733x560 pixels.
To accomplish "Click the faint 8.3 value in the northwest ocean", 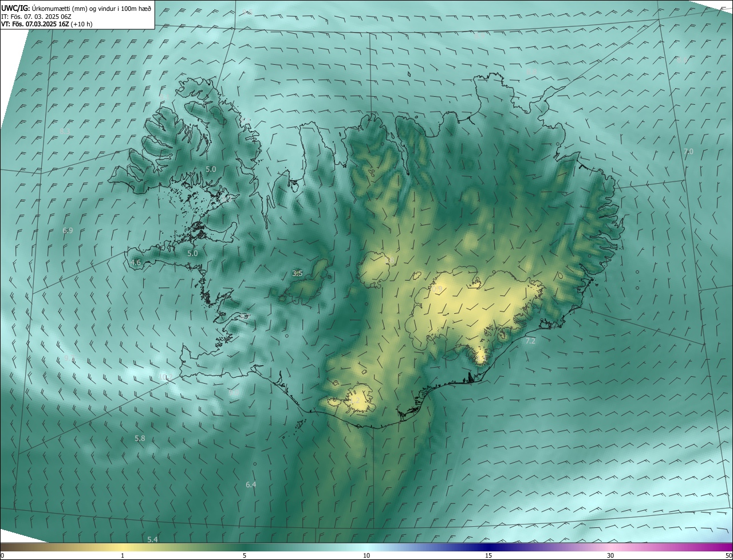I will click(65, 131).
